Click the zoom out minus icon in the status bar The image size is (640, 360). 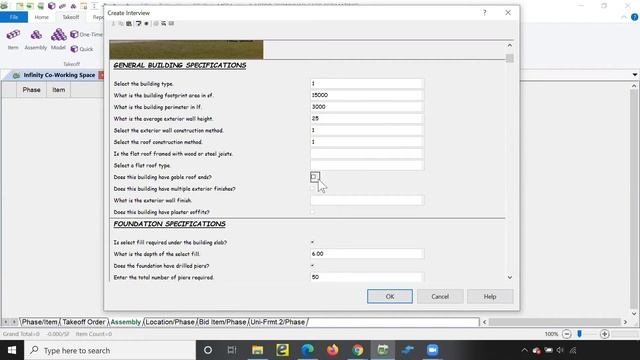click(x=567, y=334)
